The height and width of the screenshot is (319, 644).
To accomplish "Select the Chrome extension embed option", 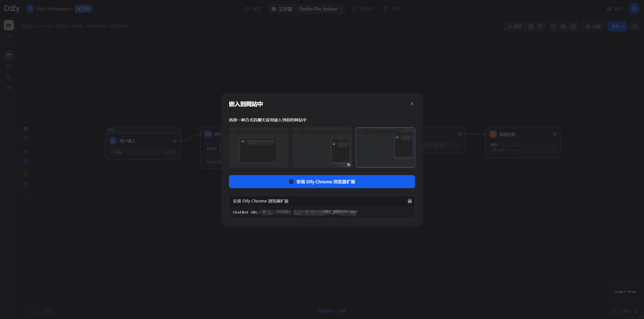I will (385, 147).
